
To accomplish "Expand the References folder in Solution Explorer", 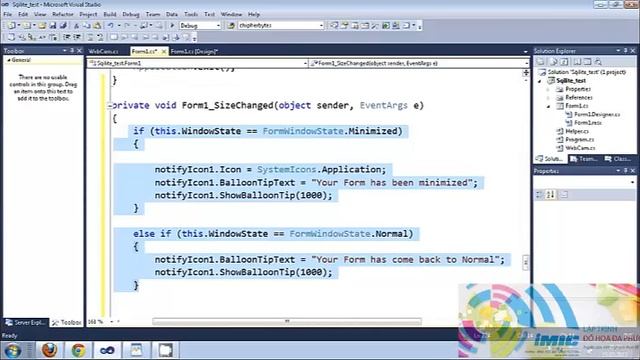I will point(549,98).
